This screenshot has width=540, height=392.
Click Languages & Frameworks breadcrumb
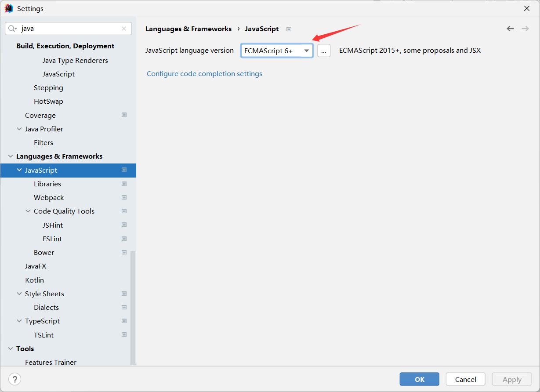pos(188,29)
